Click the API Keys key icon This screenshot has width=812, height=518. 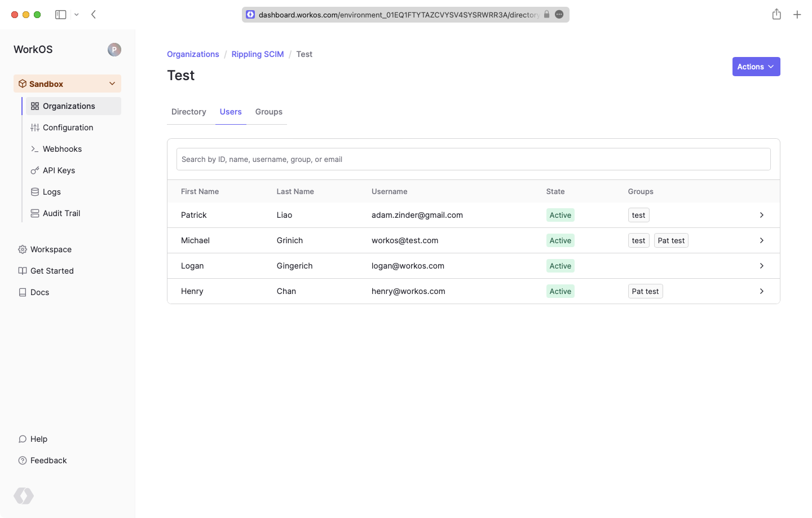pos(35,170)
